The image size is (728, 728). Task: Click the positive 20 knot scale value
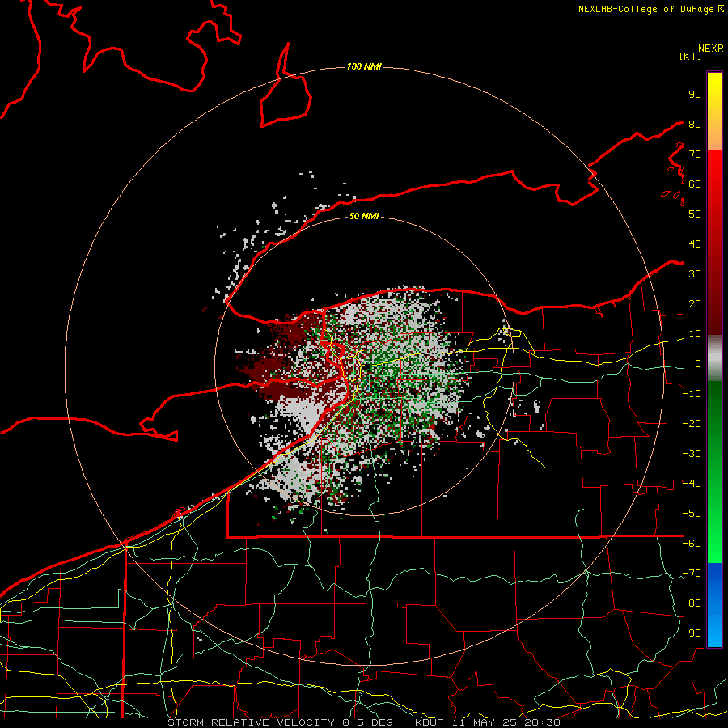tap(695, 303)
